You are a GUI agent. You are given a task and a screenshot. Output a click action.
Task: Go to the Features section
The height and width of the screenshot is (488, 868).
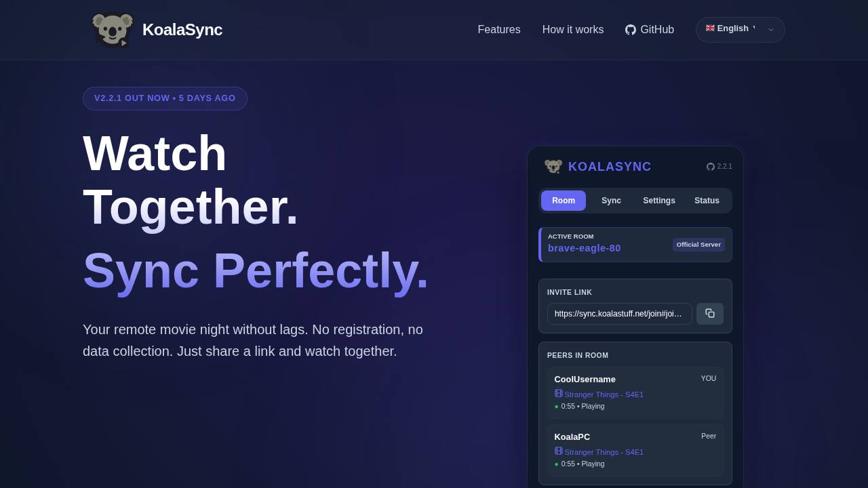[499, 30]
